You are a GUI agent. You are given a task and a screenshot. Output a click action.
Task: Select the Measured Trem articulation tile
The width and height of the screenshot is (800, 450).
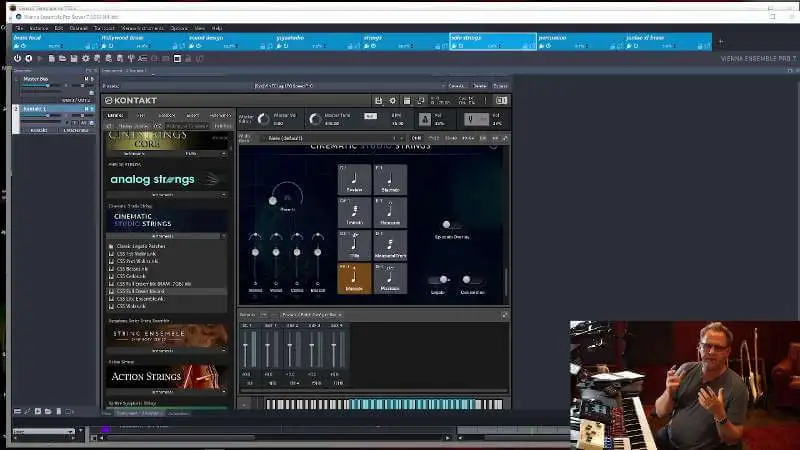[390, 245]
